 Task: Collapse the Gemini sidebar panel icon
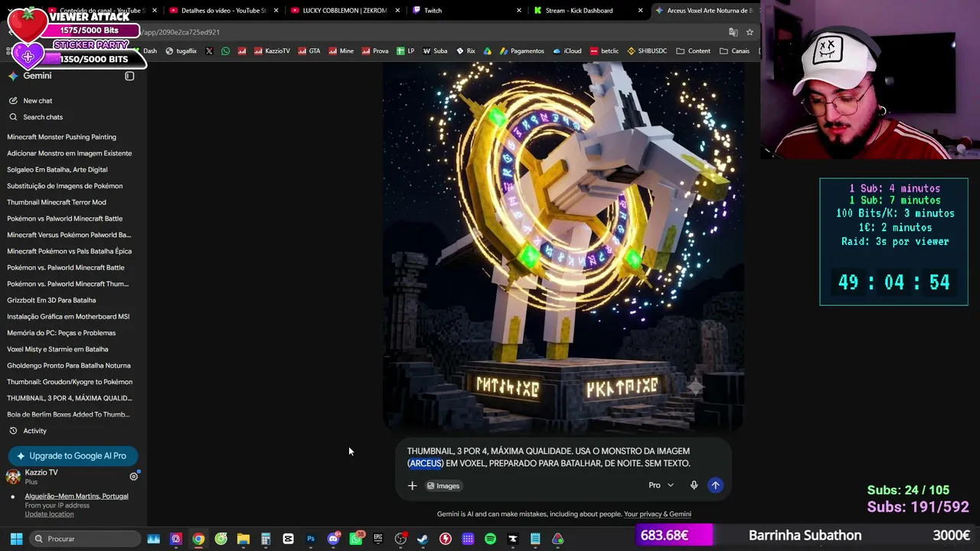click(x=129, y=76)
